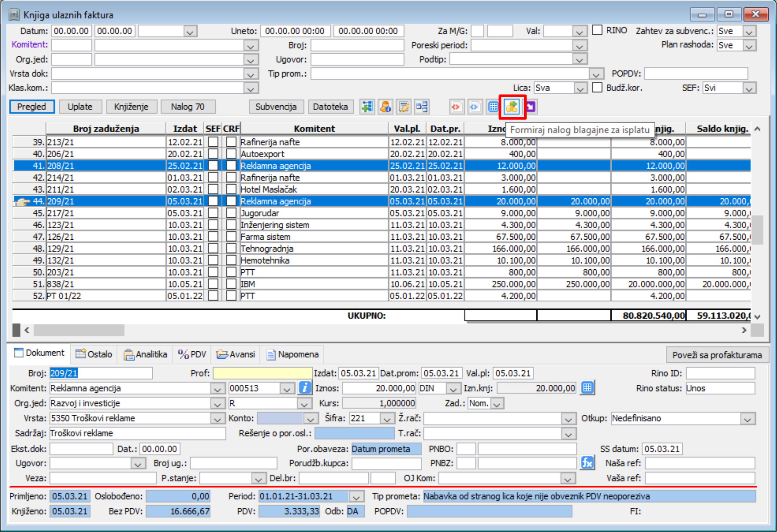Click the green plus tree-list toolbar icon
777x532 pixels.
click(367, 107)
